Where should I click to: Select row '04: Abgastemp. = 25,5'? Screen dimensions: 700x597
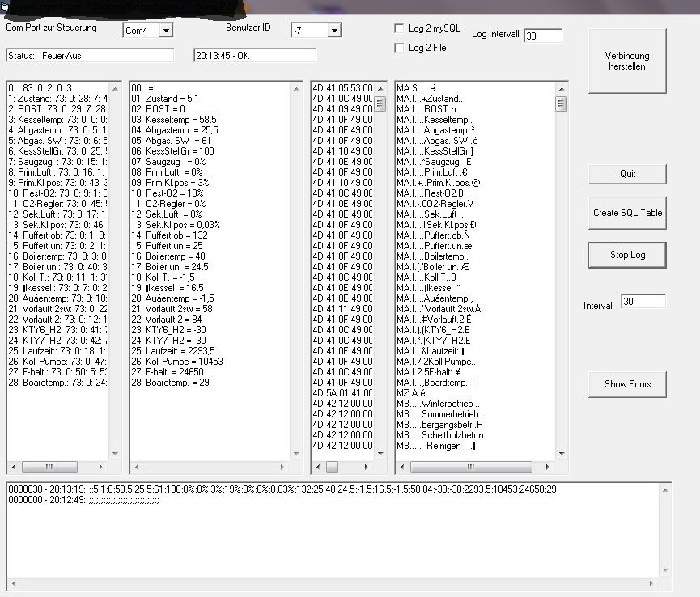pyautogui.click(x=175, y=130)
